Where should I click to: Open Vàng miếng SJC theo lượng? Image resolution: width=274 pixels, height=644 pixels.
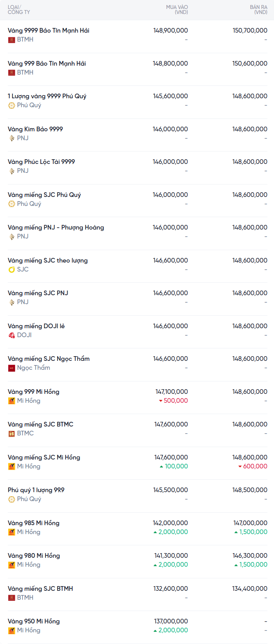48,260
